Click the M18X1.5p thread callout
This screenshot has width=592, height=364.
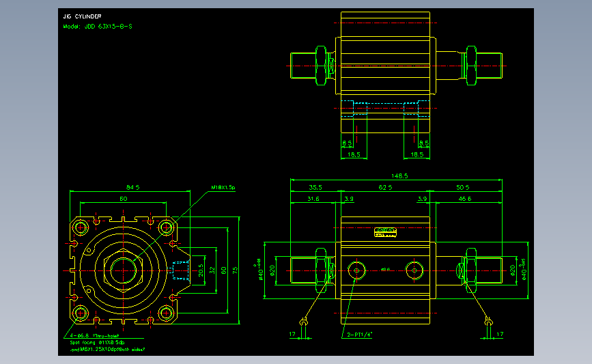click(223, 187)
